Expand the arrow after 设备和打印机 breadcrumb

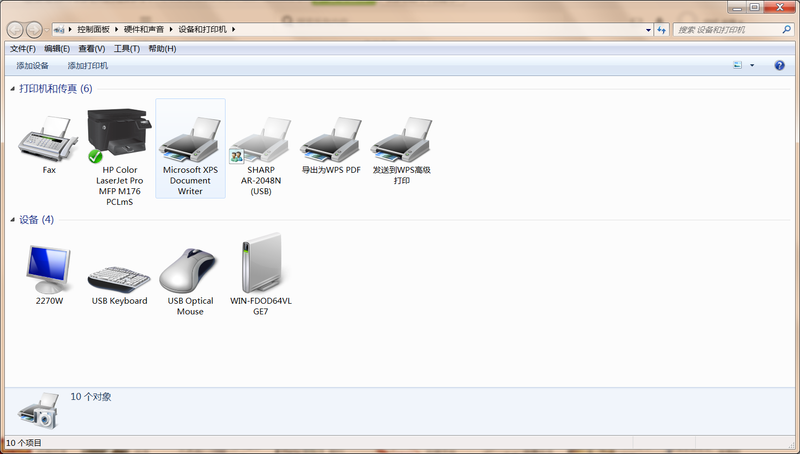pyautogui.click(x=234, y=30)
